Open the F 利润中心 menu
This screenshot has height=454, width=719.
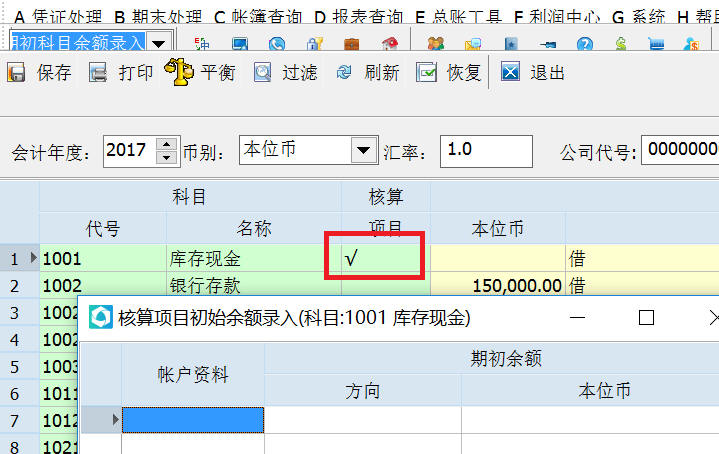pos(557,17)
